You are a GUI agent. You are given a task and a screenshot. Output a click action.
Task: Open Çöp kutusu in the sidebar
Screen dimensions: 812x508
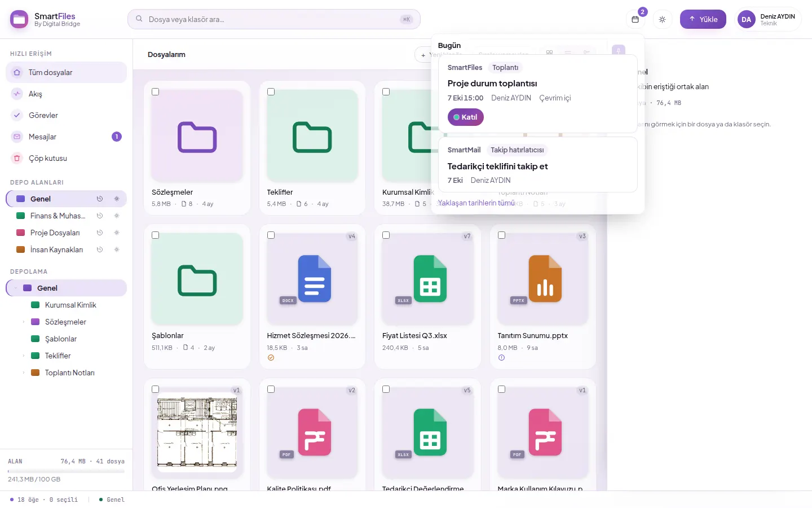coord(66,158)
